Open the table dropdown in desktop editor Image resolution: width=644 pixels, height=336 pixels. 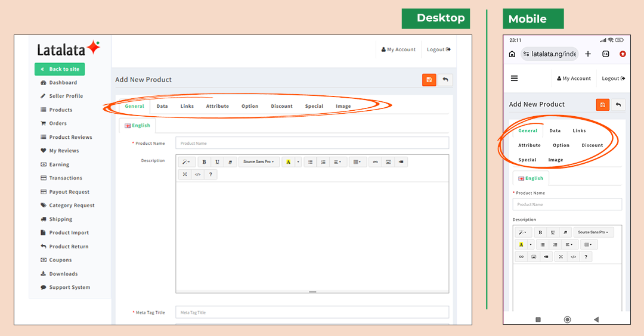pos(357,161)
